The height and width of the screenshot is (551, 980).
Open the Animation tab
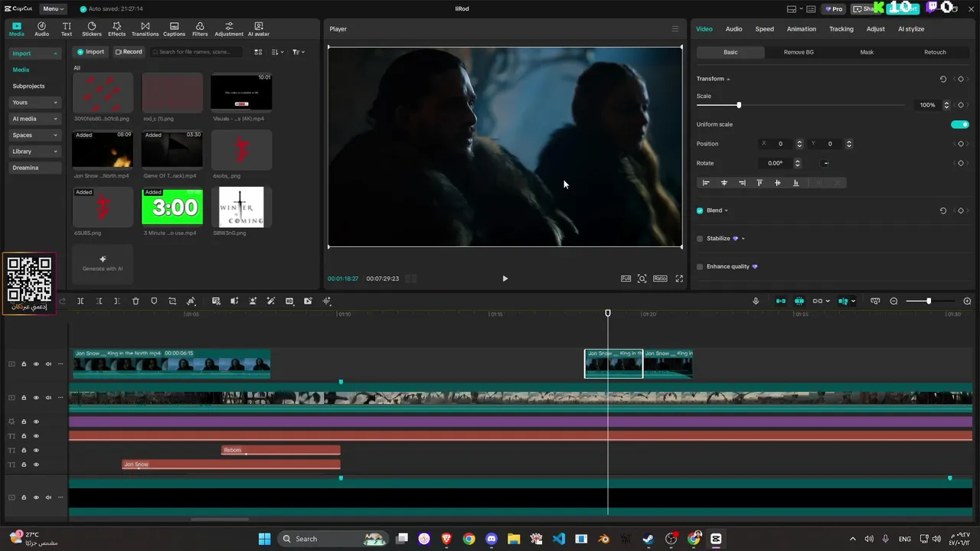[x=802, y=29]
